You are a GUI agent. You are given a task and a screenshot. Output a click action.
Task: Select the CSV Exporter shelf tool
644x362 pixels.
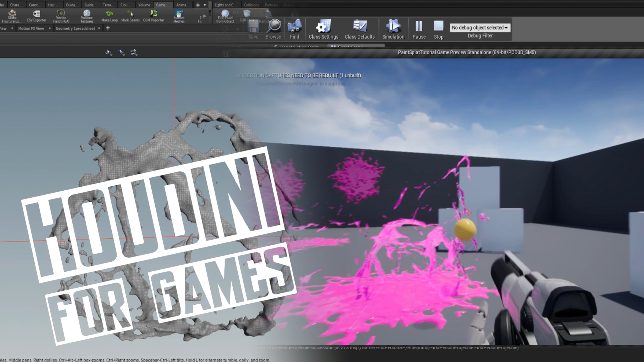[x=36, y=15]
